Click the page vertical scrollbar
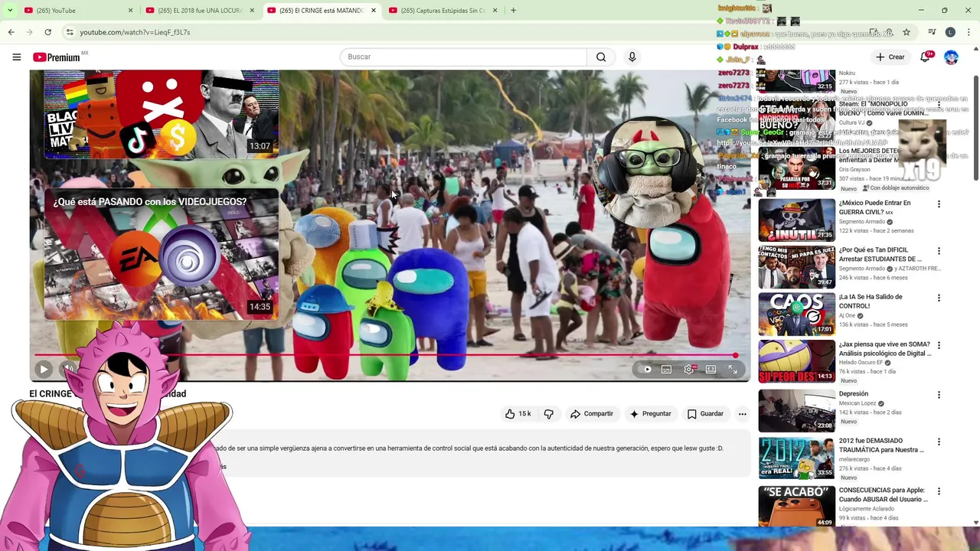 click(x=975, y=126)
